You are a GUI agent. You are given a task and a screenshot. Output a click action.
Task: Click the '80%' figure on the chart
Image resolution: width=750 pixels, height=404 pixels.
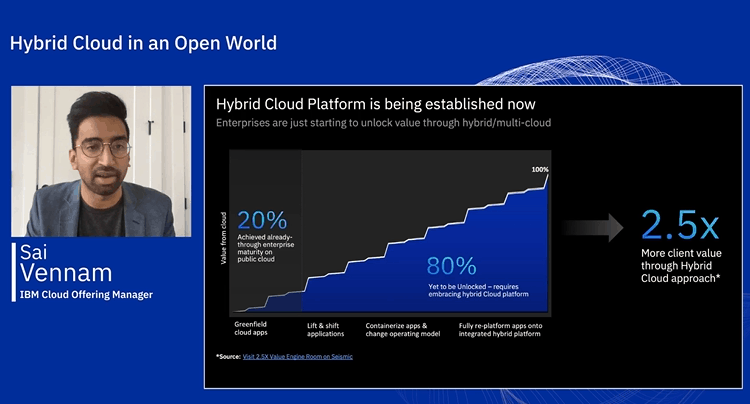pyautogui.click(x=451, y=266)
